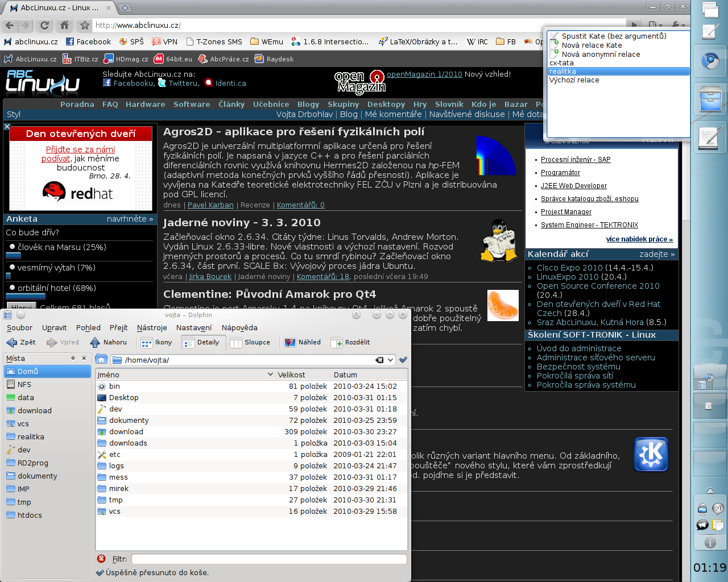Close the Místa panel
This screenshot has height=582, width=728.
(84, 358)
